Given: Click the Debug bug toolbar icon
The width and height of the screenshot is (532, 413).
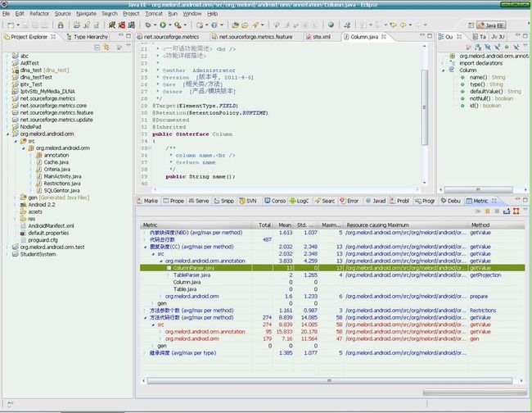Looking at the screenshot, I should [148, 25].
